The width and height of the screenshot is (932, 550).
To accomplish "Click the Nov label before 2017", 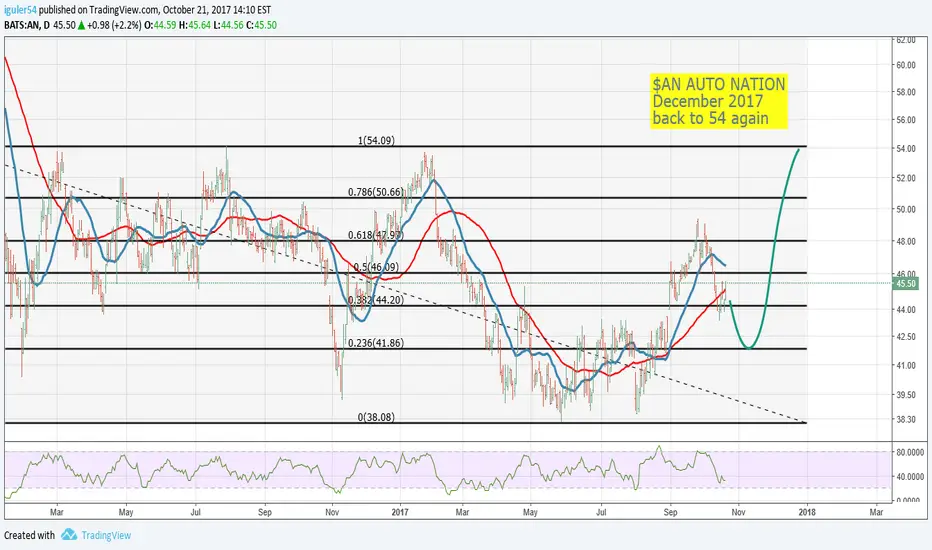I will tap(332, 512).
